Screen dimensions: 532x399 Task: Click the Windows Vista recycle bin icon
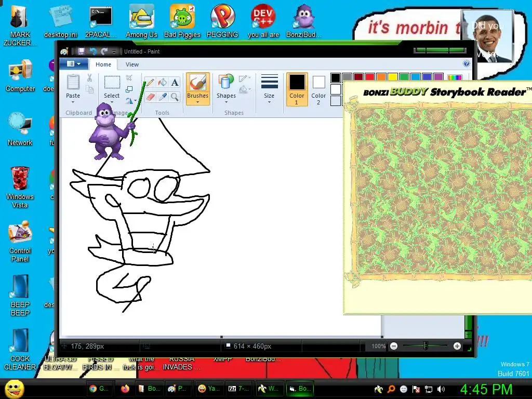20,178
